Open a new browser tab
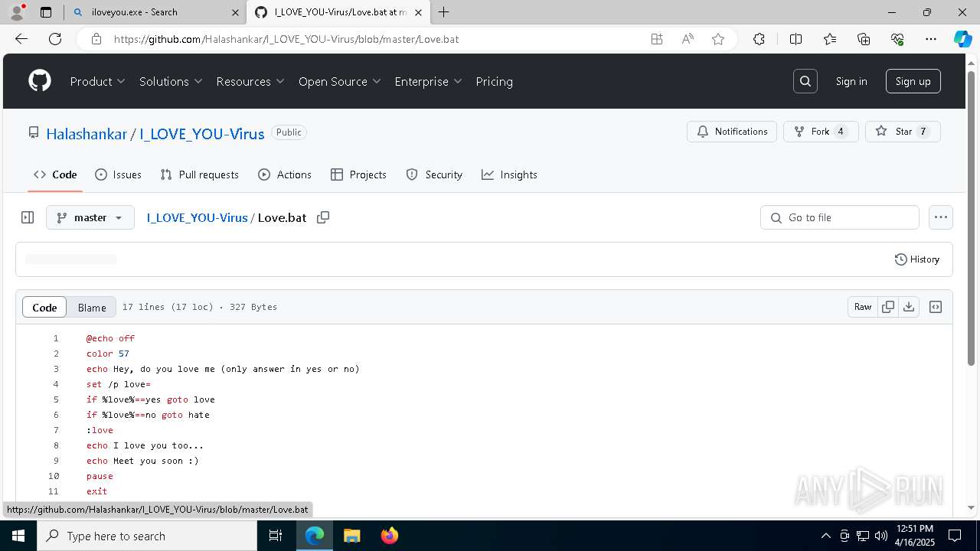 tap(443, 12)
